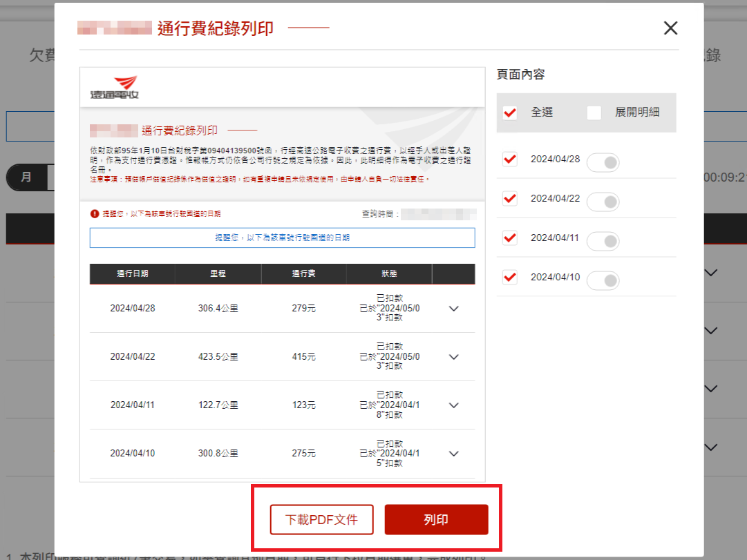
Task: Expand the 2024/04/11 row with 123元
Action: pos(454,405)
